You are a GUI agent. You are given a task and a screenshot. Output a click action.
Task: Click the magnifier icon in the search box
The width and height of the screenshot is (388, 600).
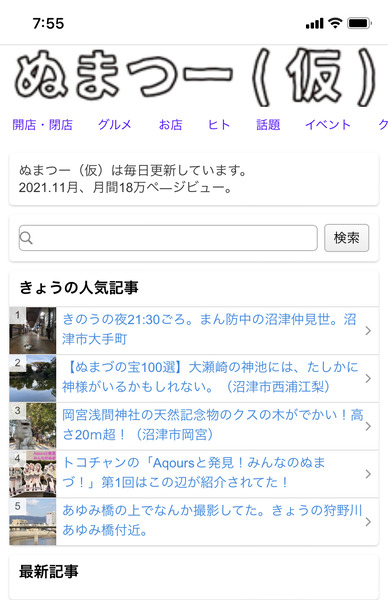(x=26, y=238)
